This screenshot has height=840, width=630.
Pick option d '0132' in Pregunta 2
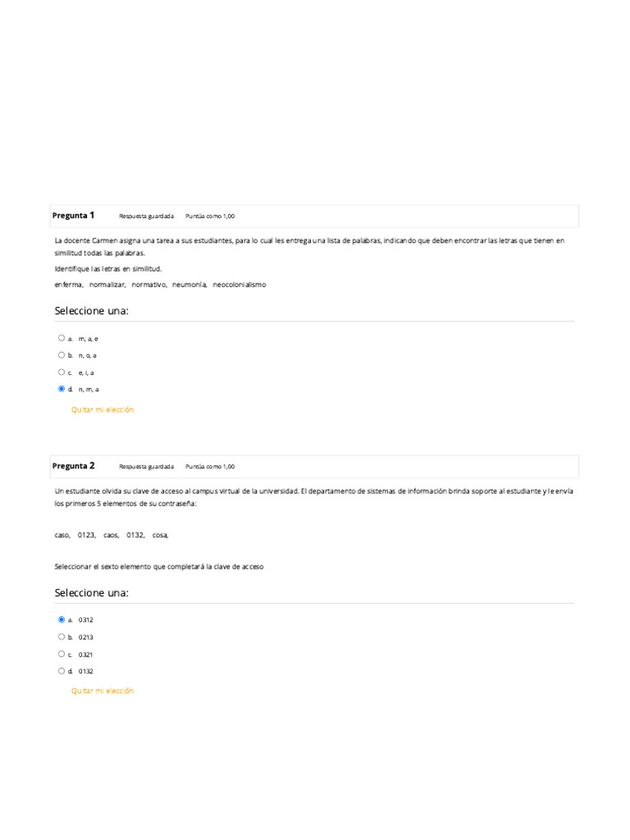pos(62,671)
